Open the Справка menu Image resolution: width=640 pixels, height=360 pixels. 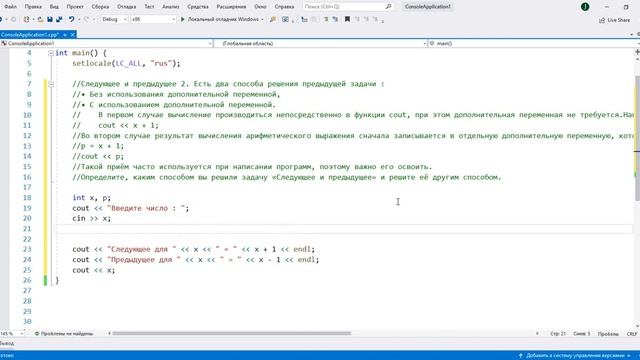pos(284,7)
